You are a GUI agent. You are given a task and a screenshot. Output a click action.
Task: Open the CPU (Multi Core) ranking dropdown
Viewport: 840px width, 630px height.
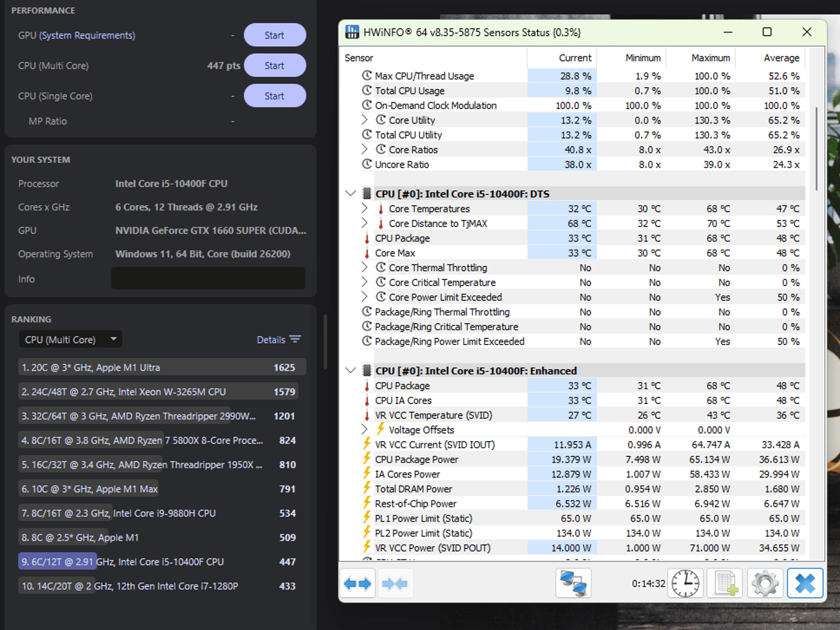click(x=71, y=339)
